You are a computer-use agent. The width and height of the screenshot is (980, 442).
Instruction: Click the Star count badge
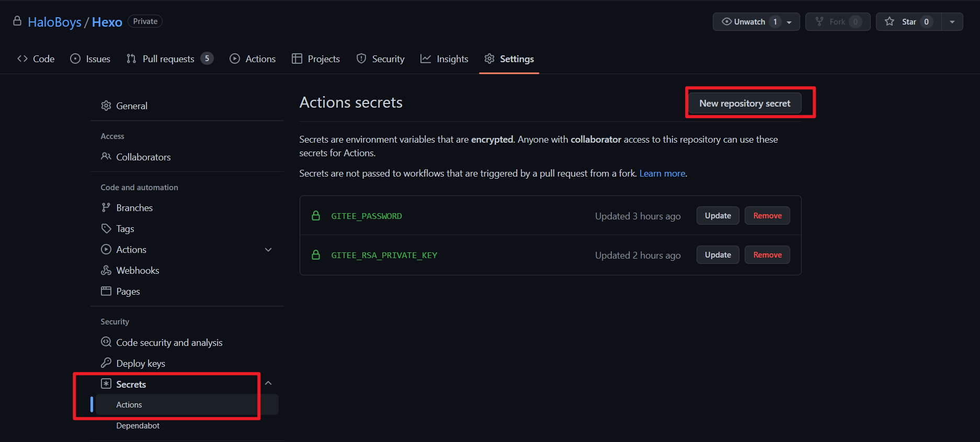tap(926, 21)
